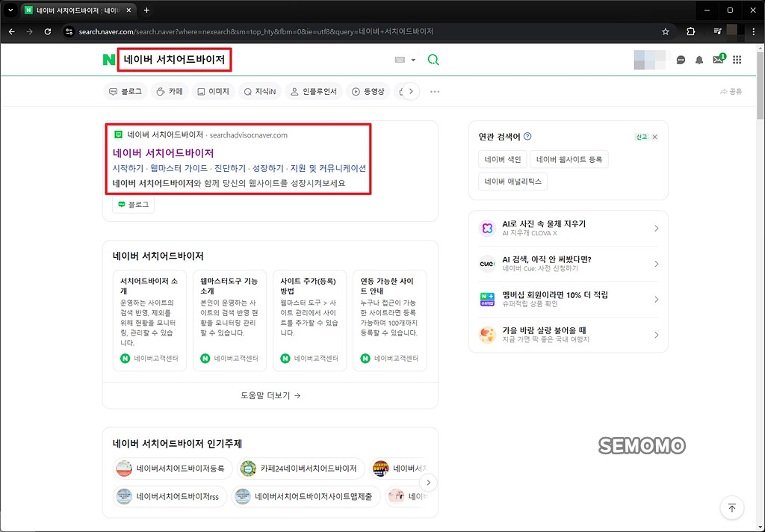Open 멤버십 회원이라면 10% 더 적립 item
Viewport: 765px width, 532px height.
pyautogui.click(x=569, y=299)
